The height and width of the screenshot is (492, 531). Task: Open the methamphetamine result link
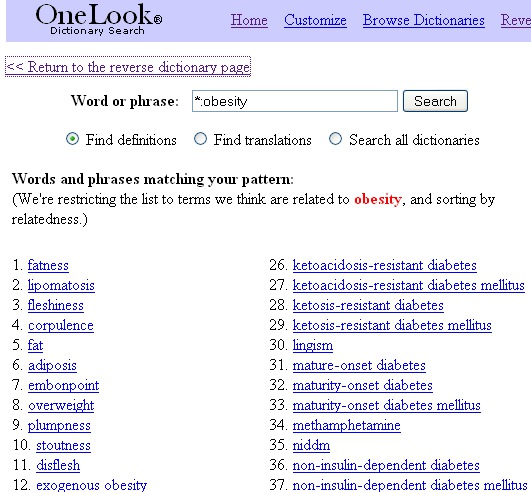point(346,425)
